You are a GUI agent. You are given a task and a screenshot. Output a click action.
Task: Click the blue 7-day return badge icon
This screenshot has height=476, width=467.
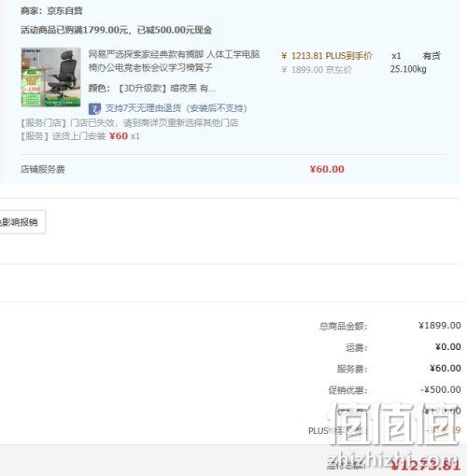94,108
